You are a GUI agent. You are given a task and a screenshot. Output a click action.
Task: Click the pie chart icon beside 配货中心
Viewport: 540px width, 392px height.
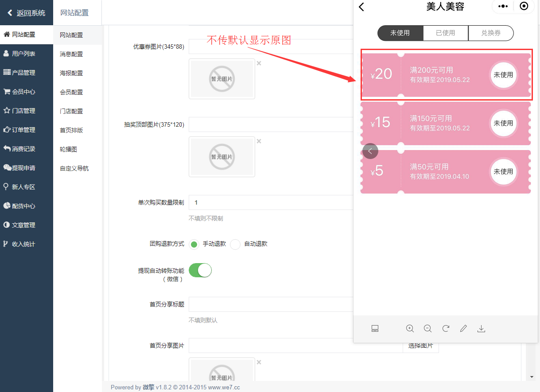(x=7, y=206)
